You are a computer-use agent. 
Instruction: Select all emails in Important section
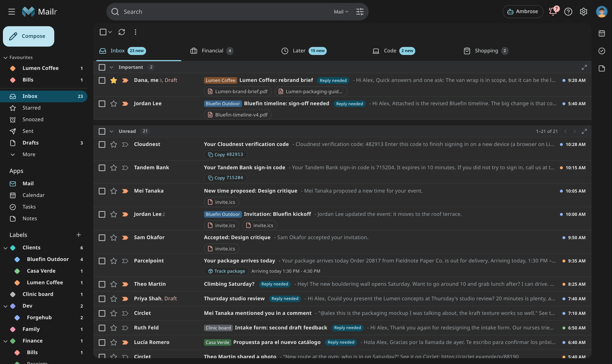(x=102, y=67)
